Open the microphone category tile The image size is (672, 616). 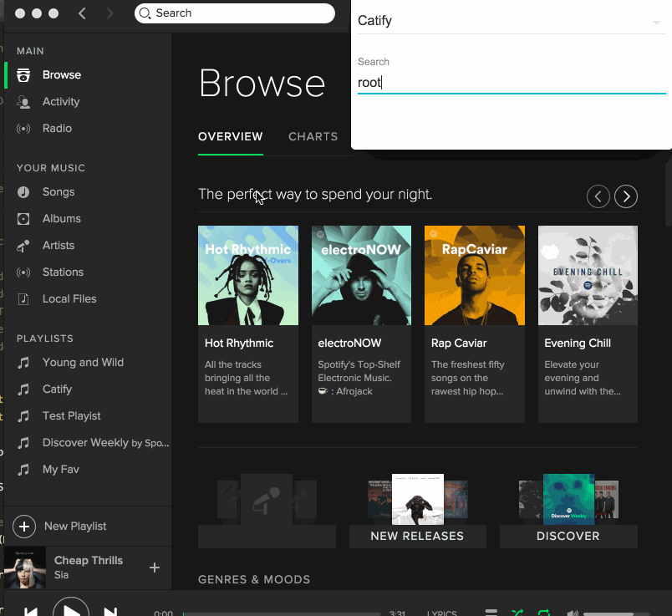click(267, 511)
